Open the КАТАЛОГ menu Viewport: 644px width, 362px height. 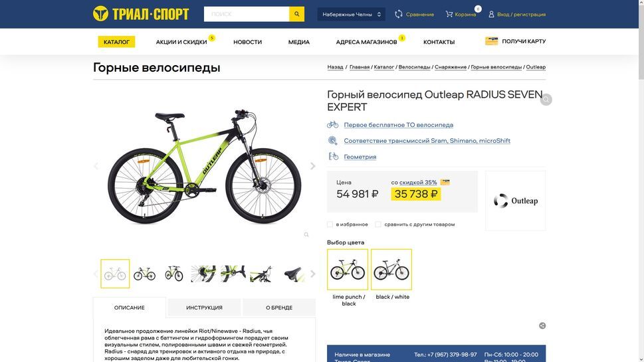click(116, 42)
